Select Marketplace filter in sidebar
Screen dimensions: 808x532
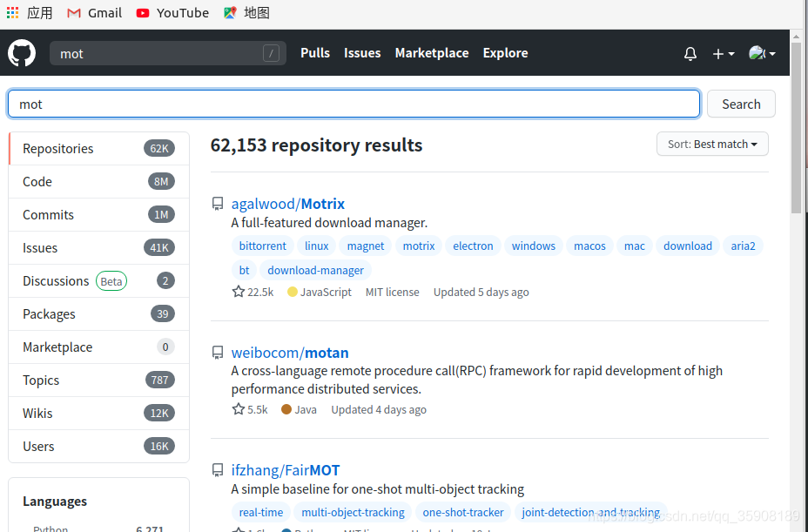[x=99, y=347]
